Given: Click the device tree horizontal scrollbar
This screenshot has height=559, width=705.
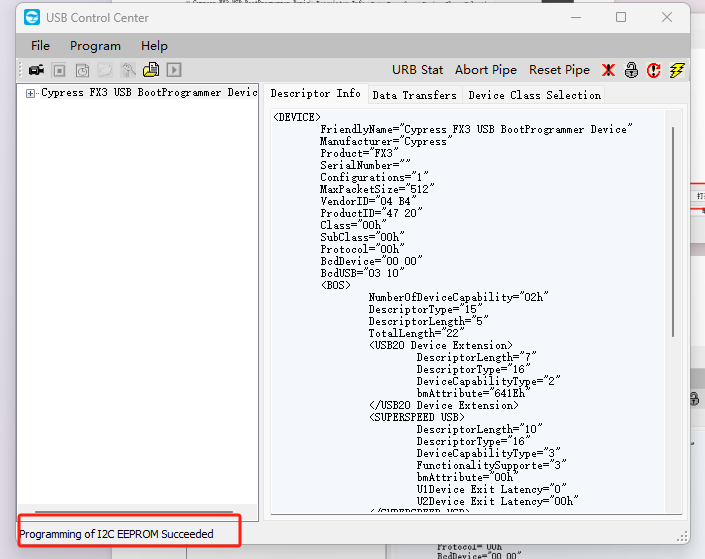Looking at the screenshot, I should click(x=134, y=512).
